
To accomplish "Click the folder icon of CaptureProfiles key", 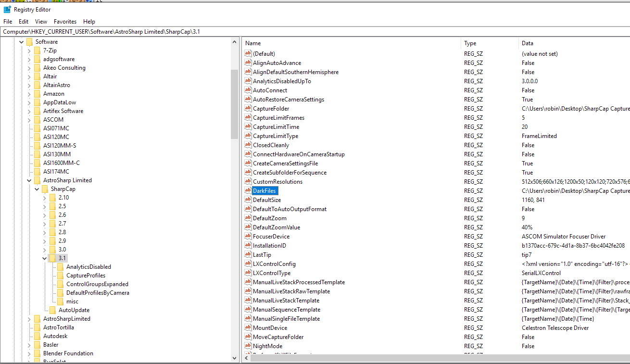I will (x=60, y=276).
